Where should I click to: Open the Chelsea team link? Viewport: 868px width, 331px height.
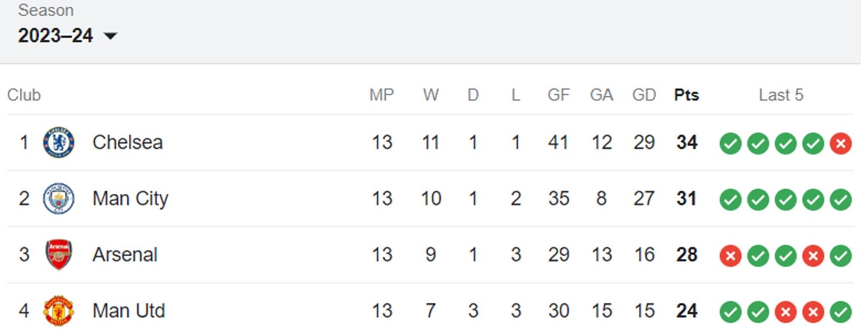[128, 142]
